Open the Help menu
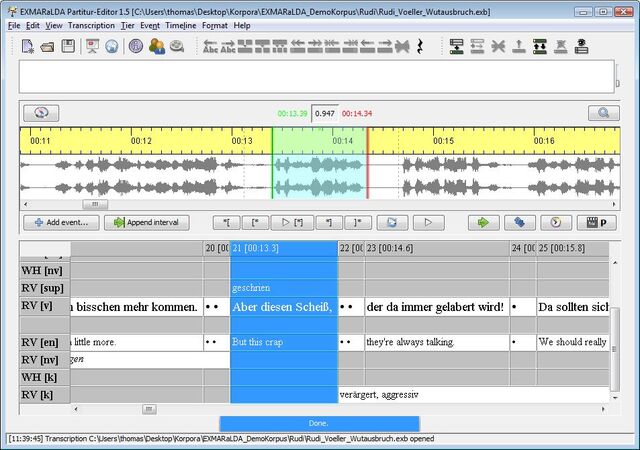Viewport: 640px width, 450px height. [242, 25]
